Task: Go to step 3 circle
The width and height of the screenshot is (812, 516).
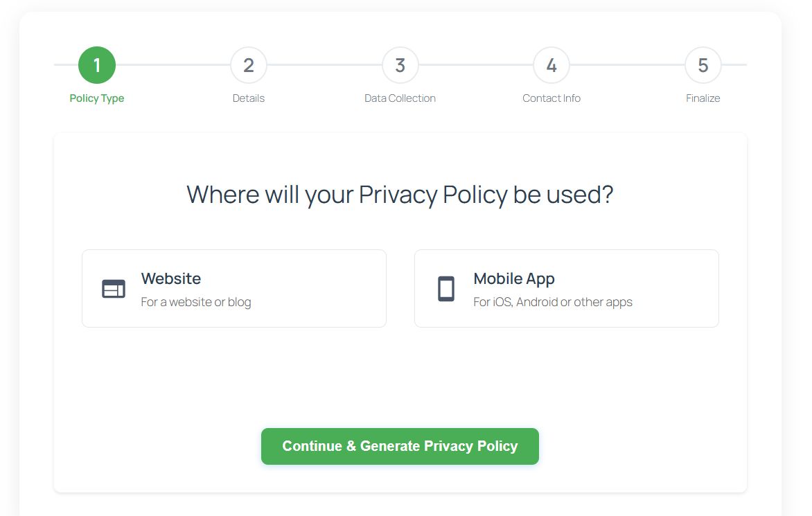Action: (x=400, y=65)
